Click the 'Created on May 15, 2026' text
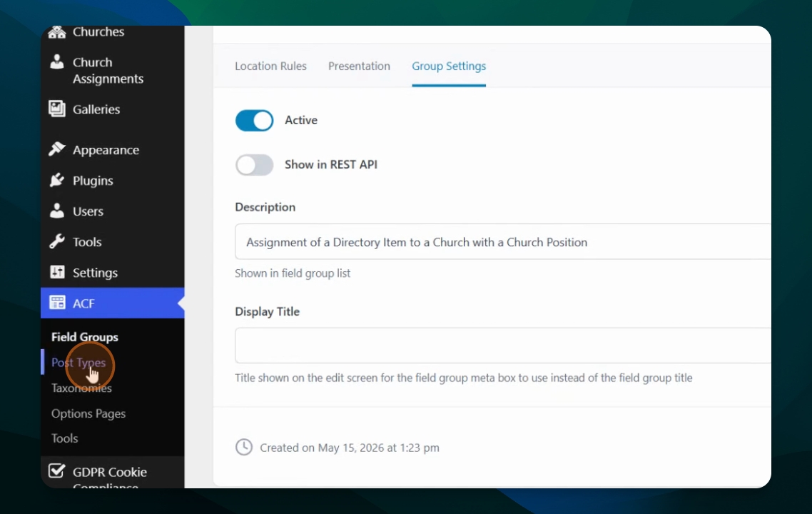 point(350,448)
